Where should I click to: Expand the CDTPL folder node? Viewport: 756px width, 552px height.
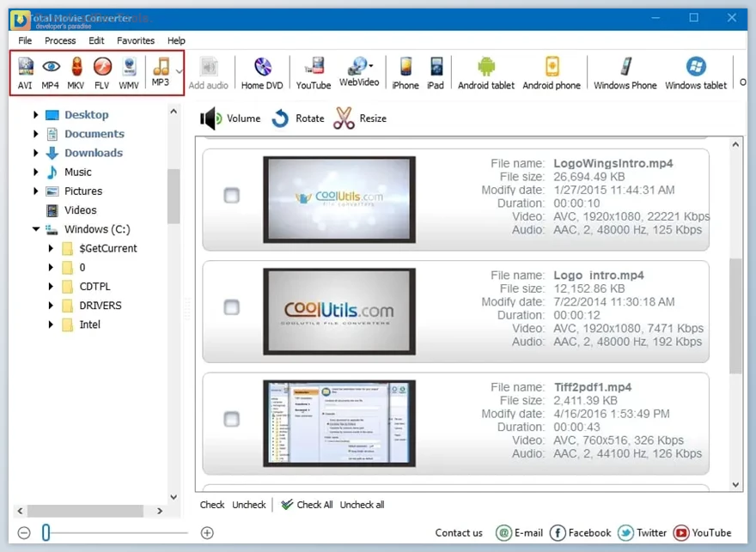pos(51,287)
